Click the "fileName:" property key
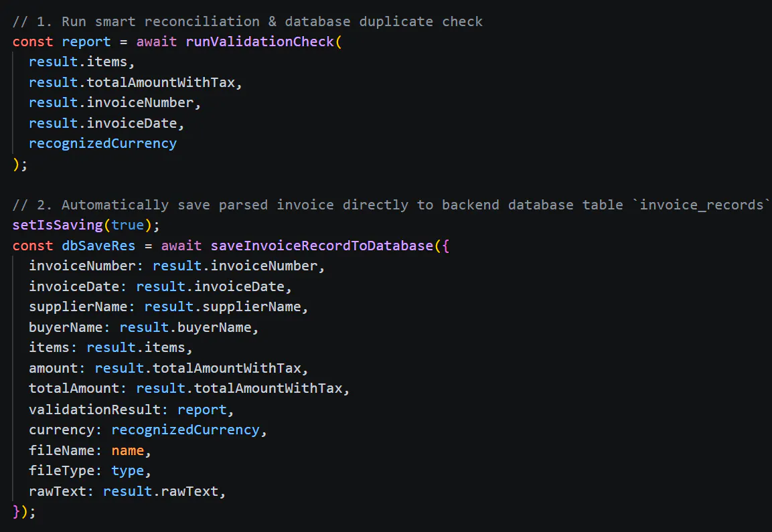 point(66,450)
